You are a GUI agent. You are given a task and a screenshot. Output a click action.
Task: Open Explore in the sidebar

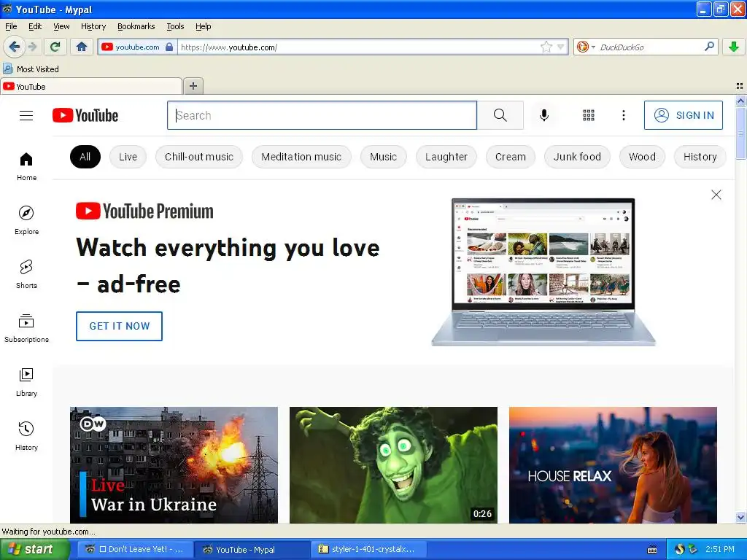(x=26, y=220)
